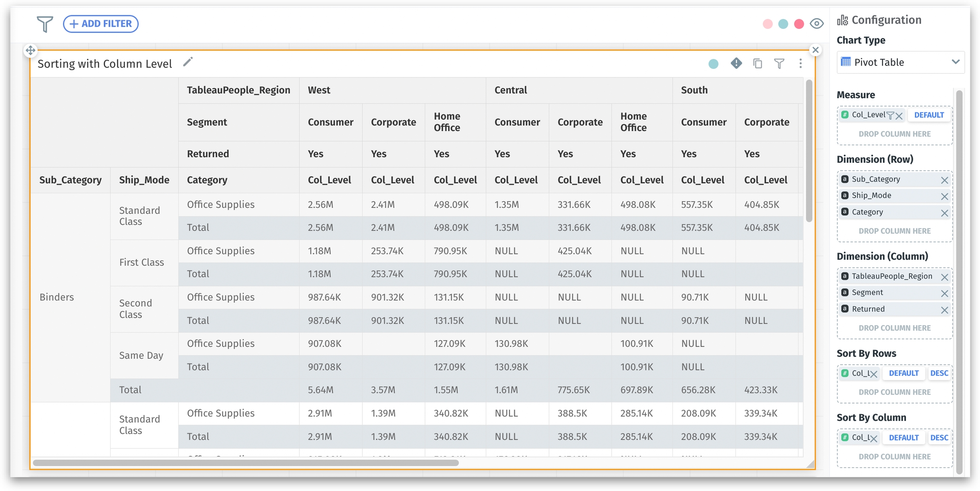Open the widget filter funnel icon

(779, 64)
